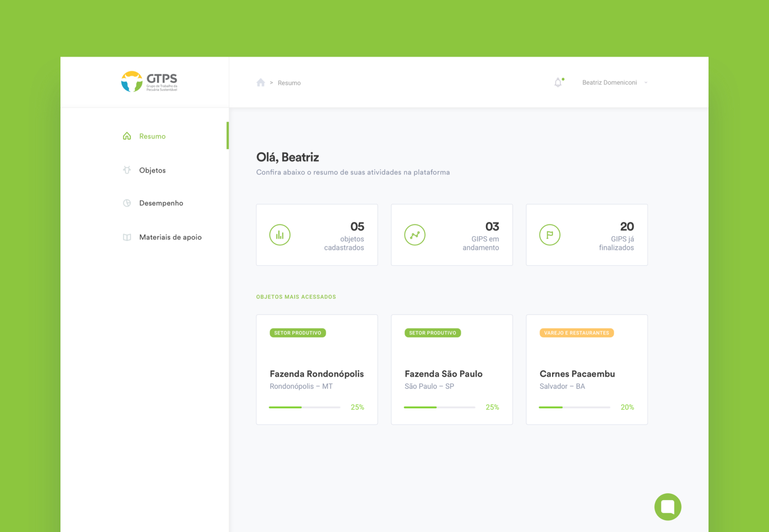Screen dimensions: 769x532
Task: Click the SETOR PRODUTIVO badge on Fazenda São Paulo
Action: pyautogui.click(x=432, y=332)
